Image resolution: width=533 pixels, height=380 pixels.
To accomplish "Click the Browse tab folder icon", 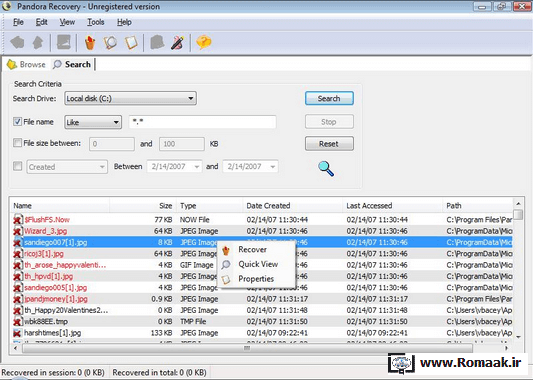I will (x=12, y=64).
